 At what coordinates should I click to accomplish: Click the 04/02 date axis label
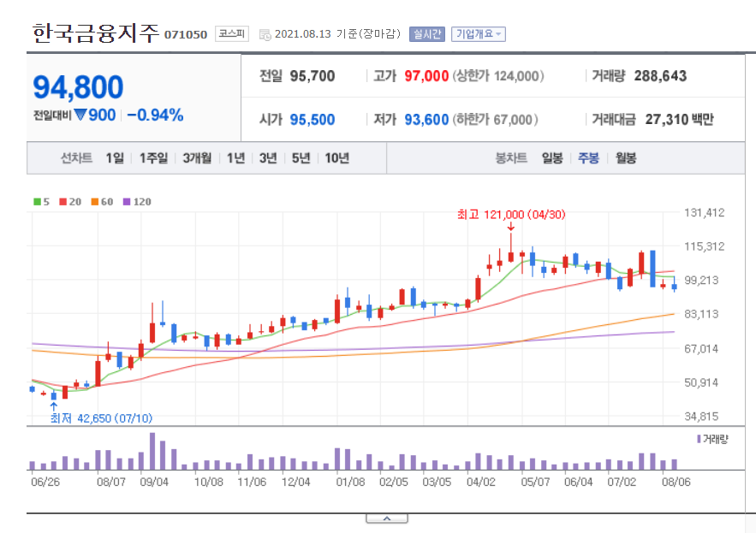tap(480, 482)
